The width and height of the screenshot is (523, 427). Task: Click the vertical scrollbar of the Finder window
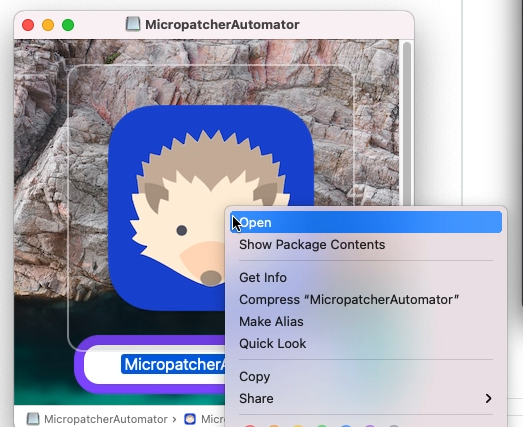407,123
